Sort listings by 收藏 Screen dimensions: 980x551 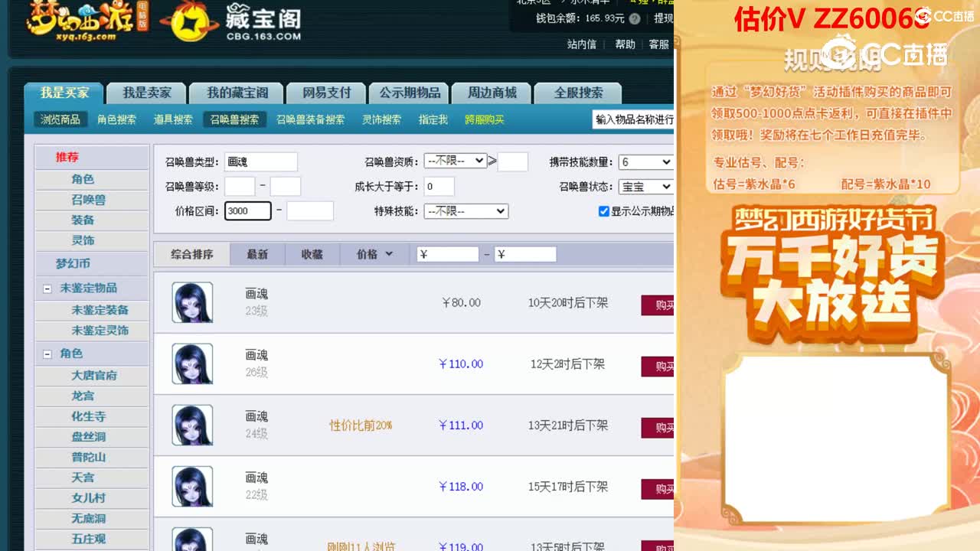(x=312, y=254)
